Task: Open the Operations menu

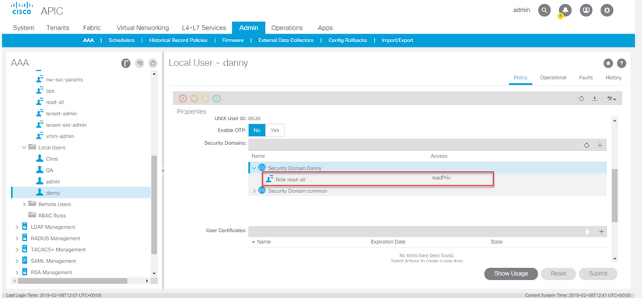Action: pyautogui.click(x=287, y=28)
